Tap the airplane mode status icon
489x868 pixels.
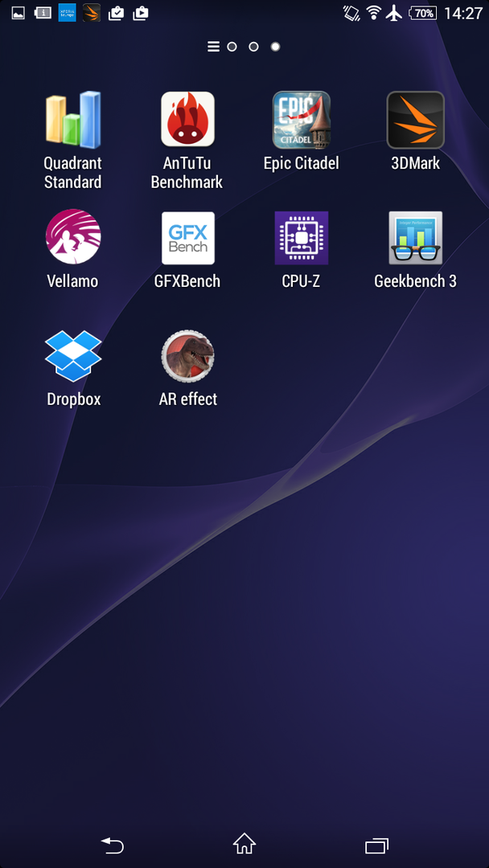click(x=394, y=13)
